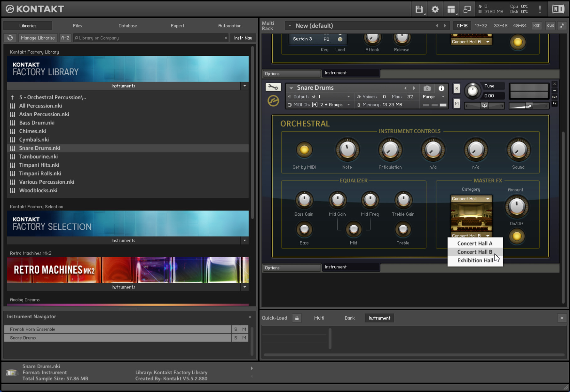Solo Snare Drums in Instrument Navigator
This screenshot has width=570, height=392.
(236, 338)
